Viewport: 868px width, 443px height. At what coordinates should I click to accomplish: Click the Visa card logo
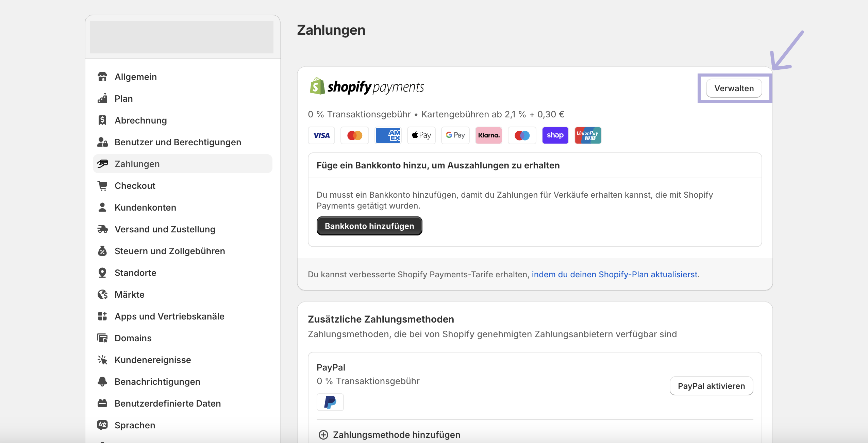click(x=321, y=135)
